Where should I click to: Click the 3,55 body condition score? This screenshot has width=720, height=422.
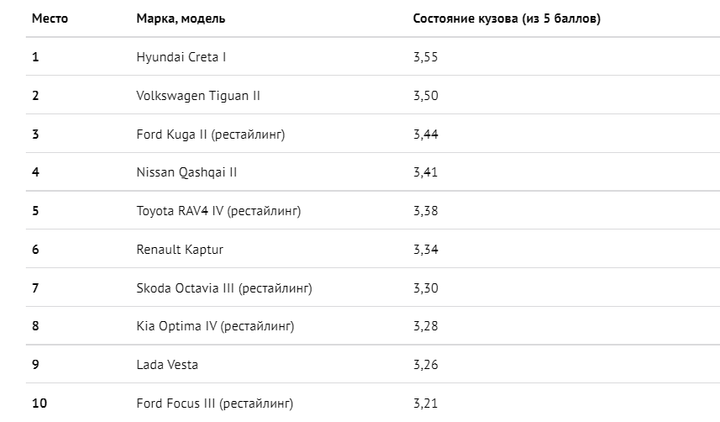pyautogui.click(x=425, y=57)
